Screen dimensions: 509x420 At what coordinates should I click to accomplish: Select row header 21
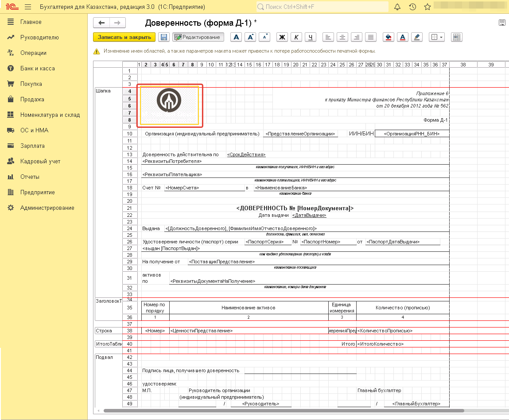coord(129,208)
